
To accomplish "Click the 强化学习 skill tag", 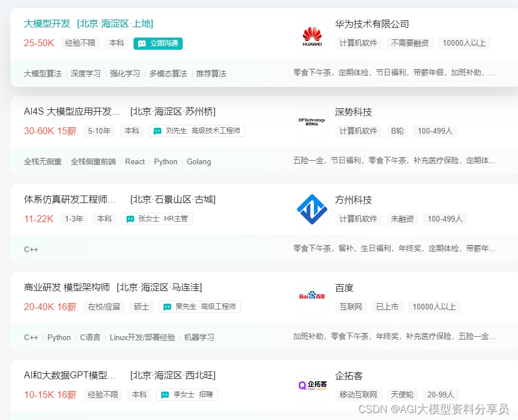I will point(125,73).
